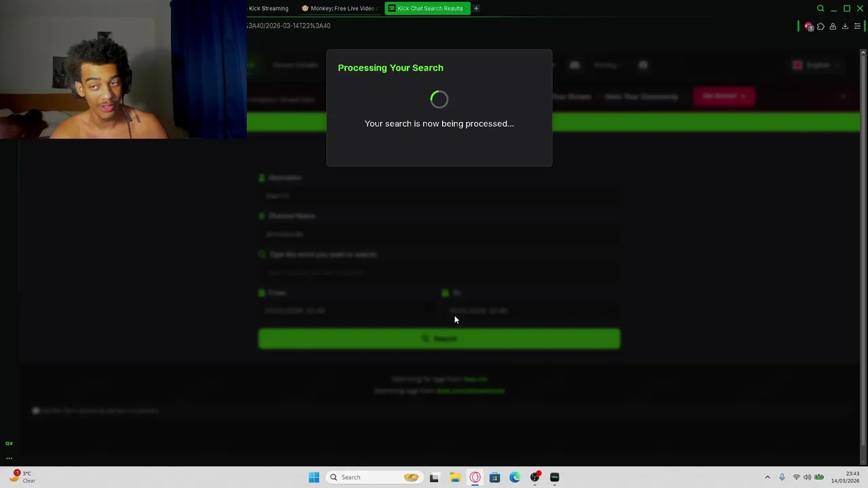Open the browser extensions cube icon

(x=821, y=26)
